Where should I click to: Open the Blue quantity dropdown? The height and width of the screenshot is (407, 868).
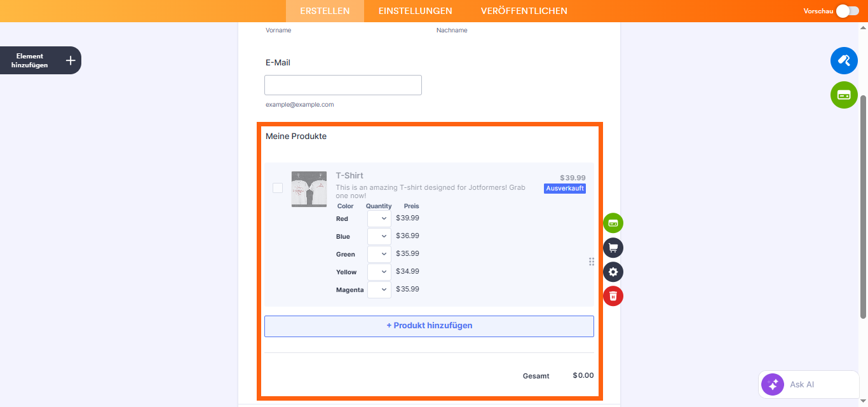click(379, 236)
